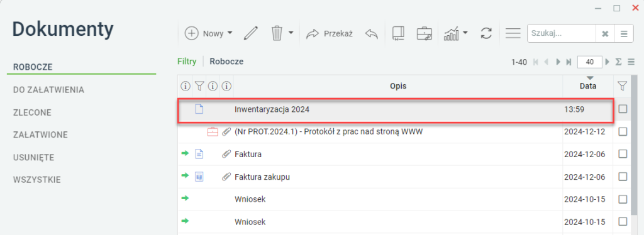Open the book register icon
The height and width of the screenshot is (235, 644).
tap(398, 34)
